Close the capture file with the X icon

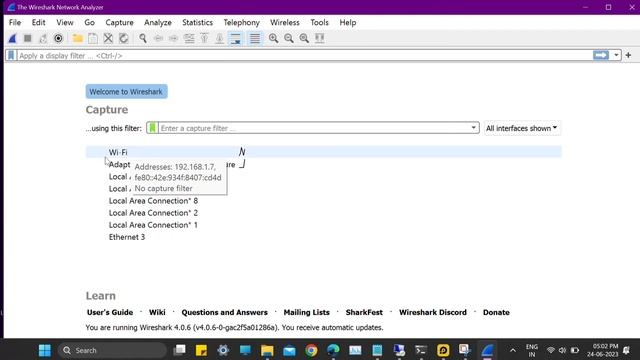click(x=108, y=38)
